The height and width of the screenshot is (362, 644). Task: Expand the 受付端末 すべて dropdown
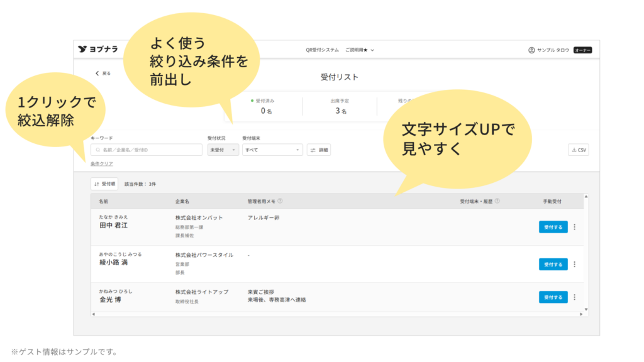(272, 150)
